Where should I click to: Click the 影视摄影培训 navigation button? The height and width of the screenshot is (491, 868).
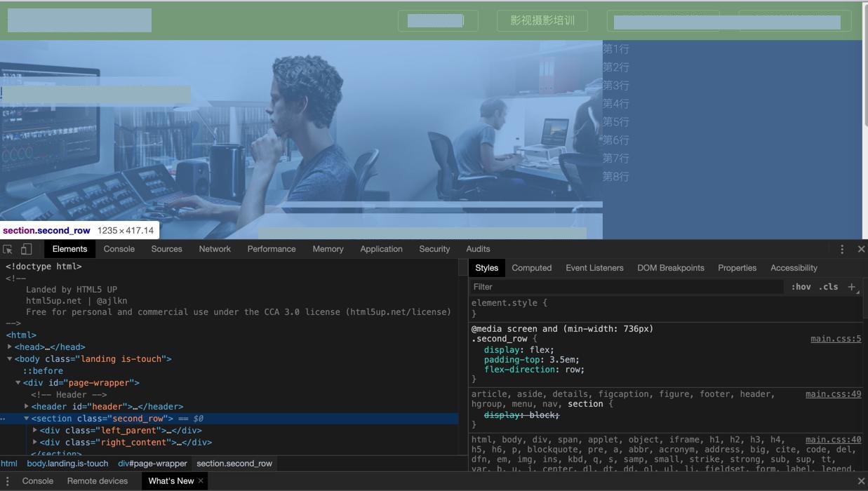point(542,20)
